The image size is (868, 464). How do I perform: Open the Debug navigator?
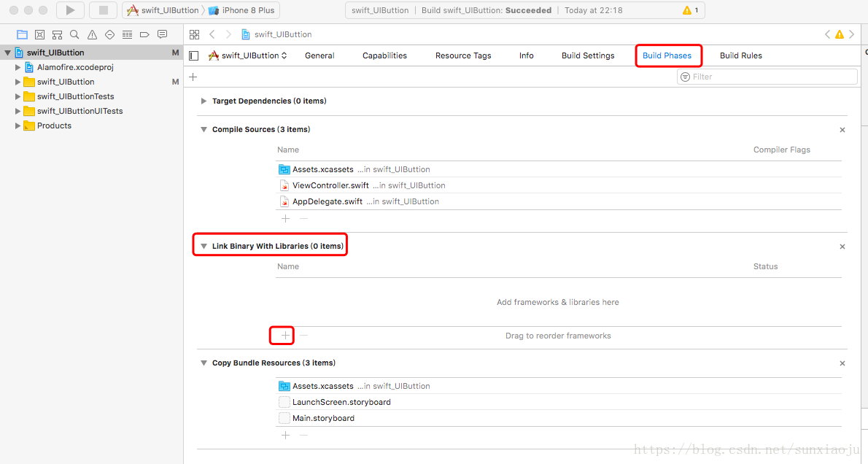pos(128,34)
